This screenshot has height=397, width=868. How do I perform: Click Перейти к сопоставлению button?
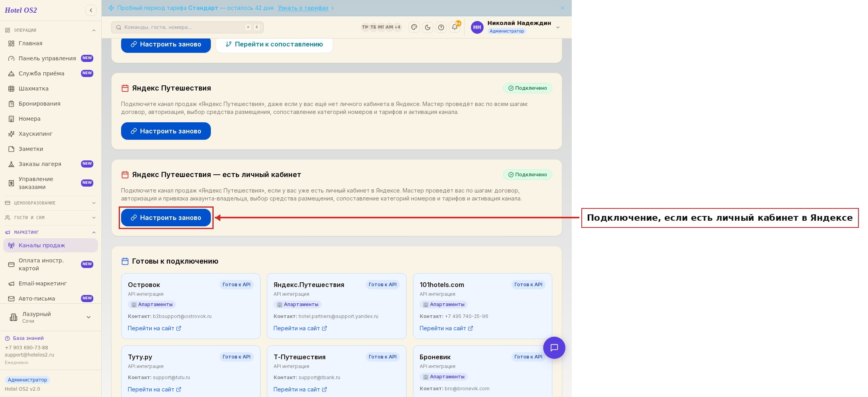click(x=274, y=44)
